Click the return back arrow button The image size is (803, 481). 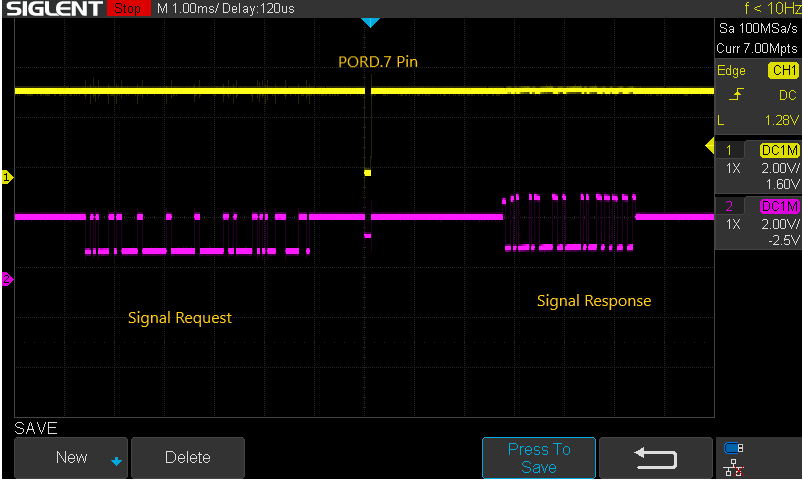click(x=656, y=457)
